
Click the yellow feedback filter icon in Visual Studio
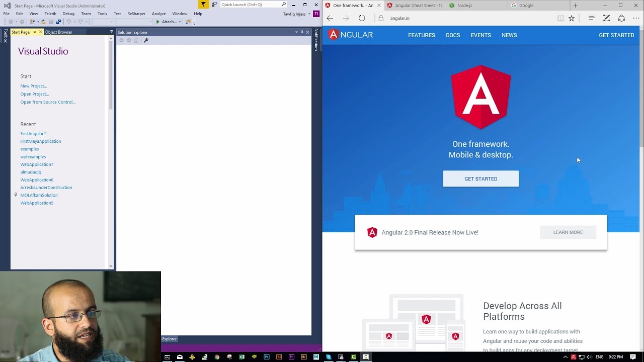tap(203, 5)
